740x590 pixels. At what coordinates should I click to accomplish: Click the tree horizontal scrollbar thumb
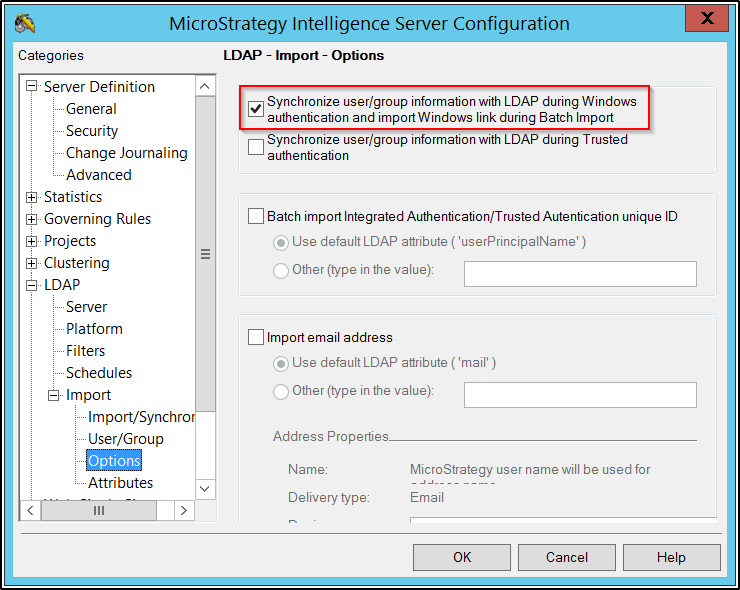[99, 510]
